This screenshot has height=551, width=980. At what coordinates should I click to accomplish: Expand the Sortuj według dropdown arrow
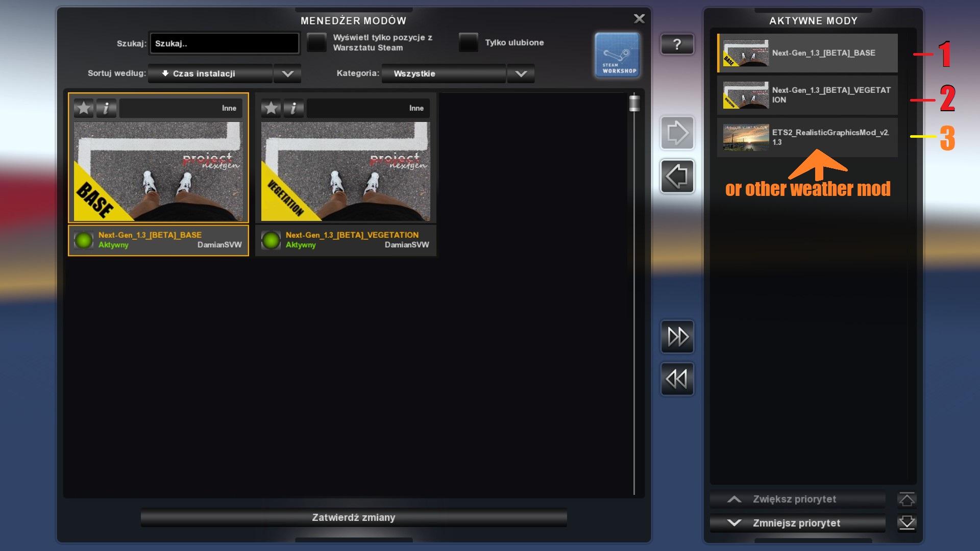coord(287,73)
